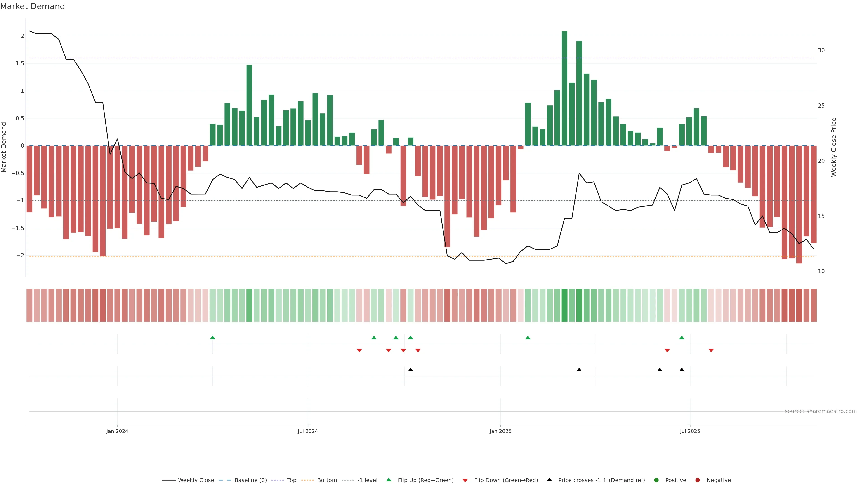Click the Jul 2024 axis label
The image size is (868, 488).
pyautogui.click(x=308, y=431)
